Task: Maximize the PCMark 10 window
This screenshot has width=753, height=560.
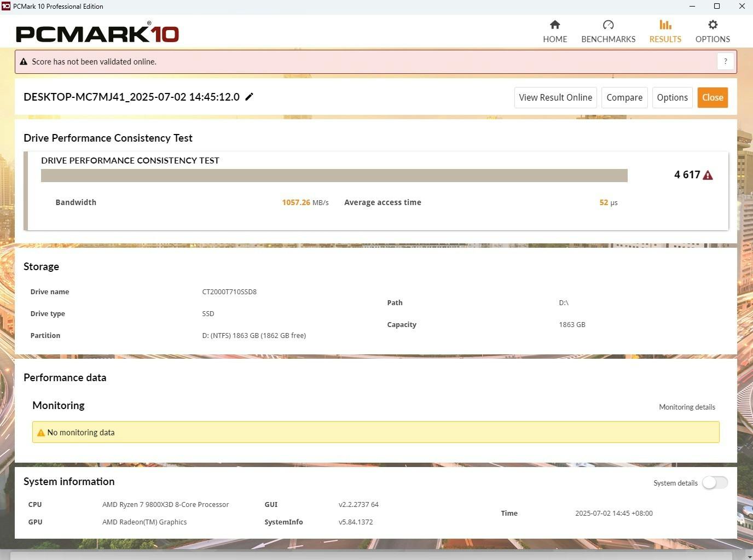Action: pos(717,6)
